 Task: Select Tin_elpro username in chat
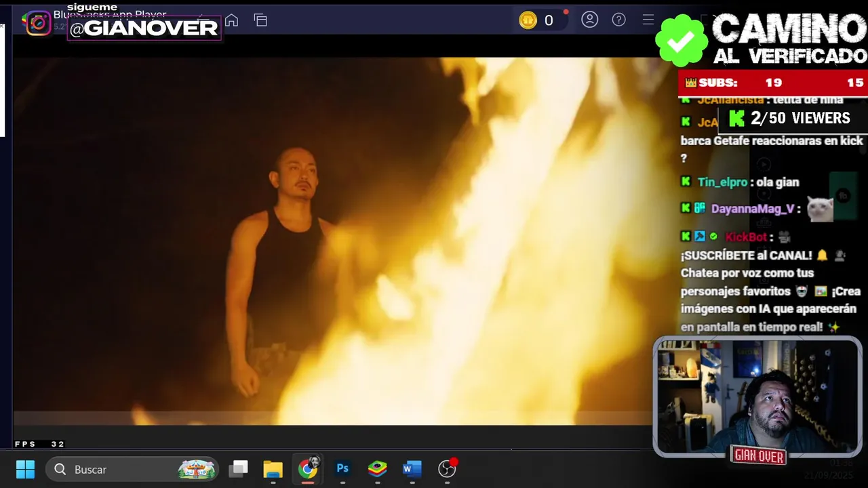click(x=722, y=182)
